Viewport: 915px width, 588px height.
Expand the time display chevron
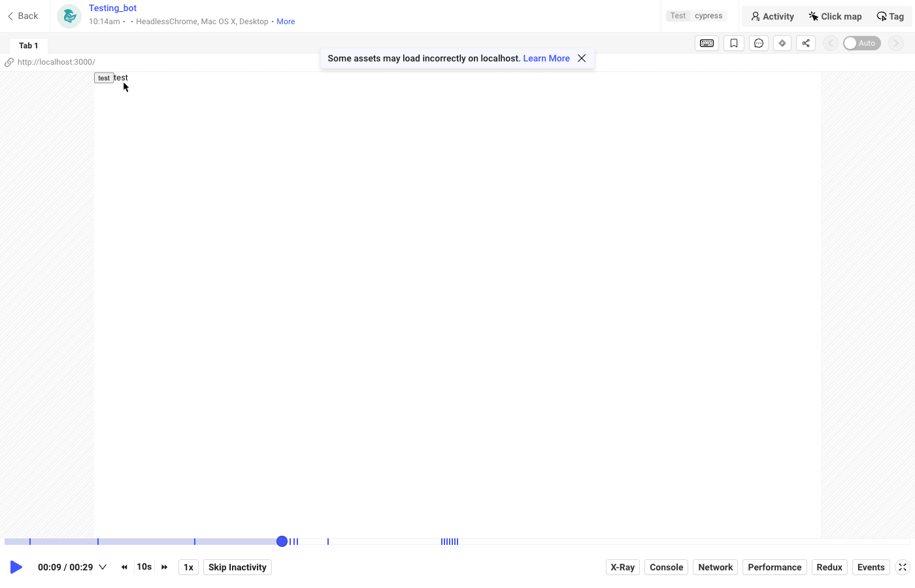coord(103,567)
